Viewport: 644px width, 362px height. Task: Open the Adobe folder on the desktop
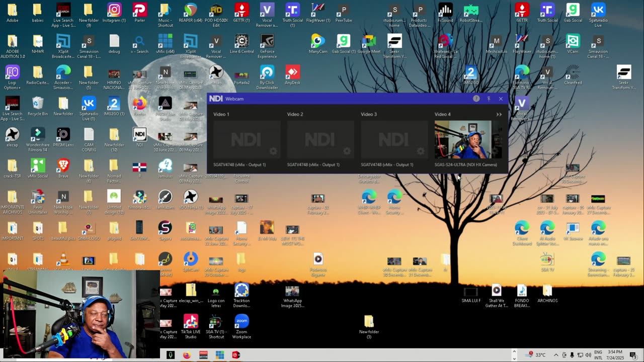[13, 13]
